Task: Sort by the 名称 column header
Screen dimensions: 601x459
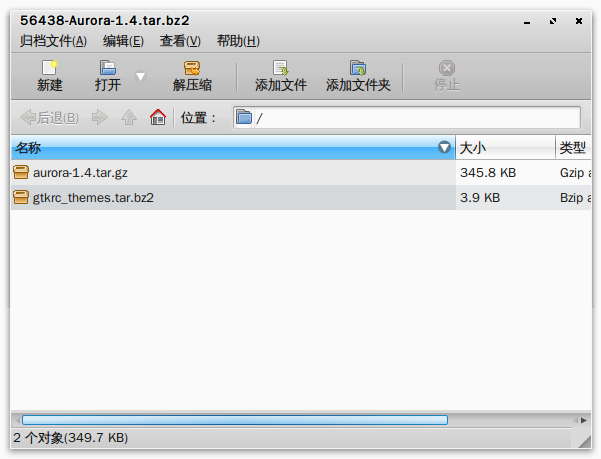Action: pyautogui.click(x=233, y=148)
